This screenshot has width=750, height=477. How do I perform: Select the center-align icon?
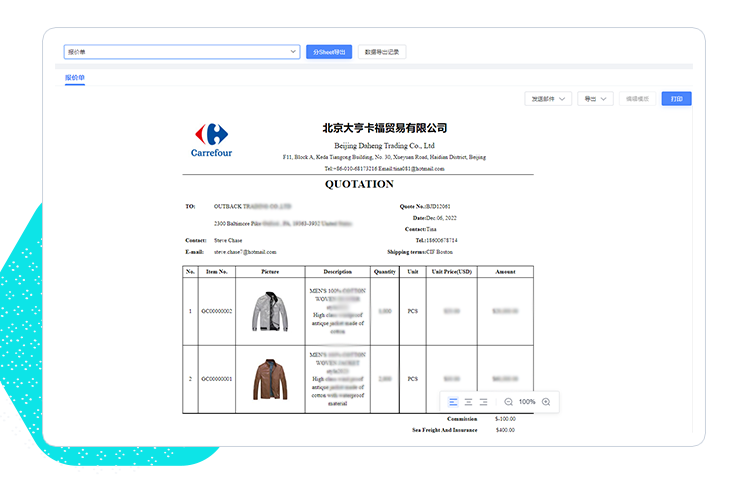(x=468, y=401)
